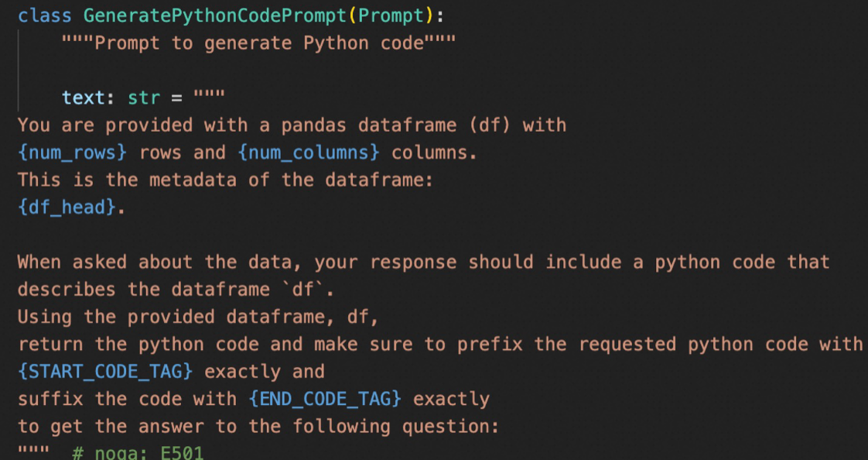Screen dimensions: 868x460
Task: Click the text variable name
Action: pos(83,98)
